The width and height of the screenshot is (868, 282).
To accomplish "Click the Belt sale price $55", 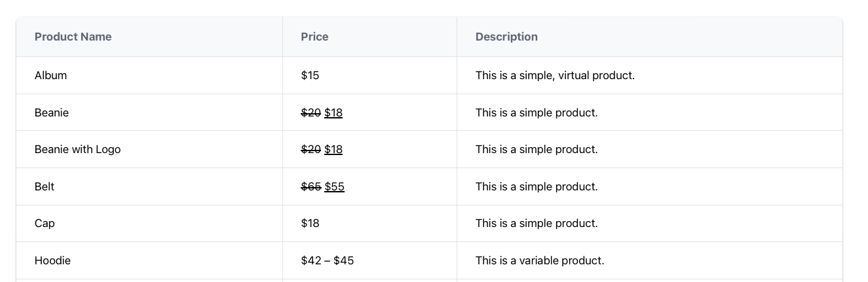I will click(334, 186).
